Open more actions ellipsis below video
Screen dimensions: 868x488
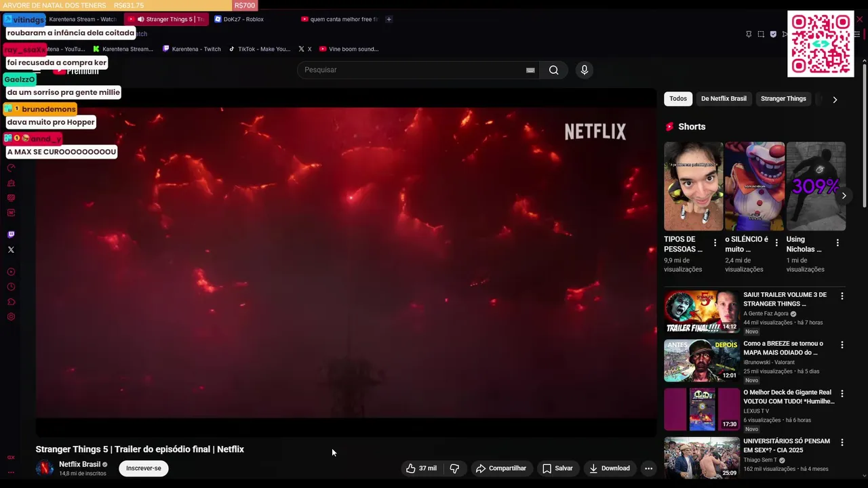click(648, 468)
